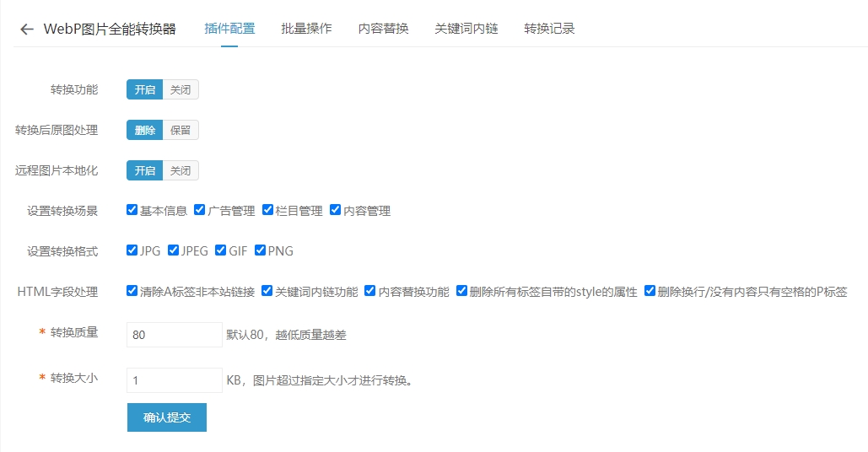Disable 远程图片本地化 using 关闭
The image size is (868, 452).
click(x=181, y=170)
